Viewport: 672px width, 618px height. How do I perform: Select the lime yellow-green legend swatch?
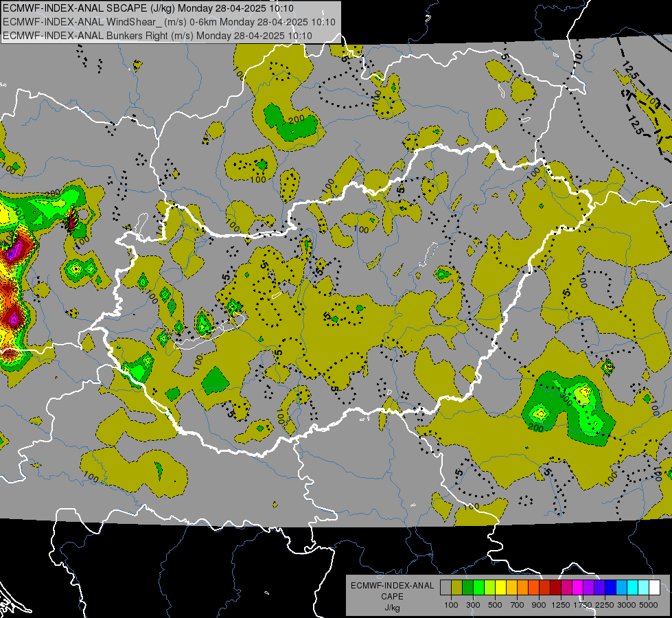tap(490, 587)
